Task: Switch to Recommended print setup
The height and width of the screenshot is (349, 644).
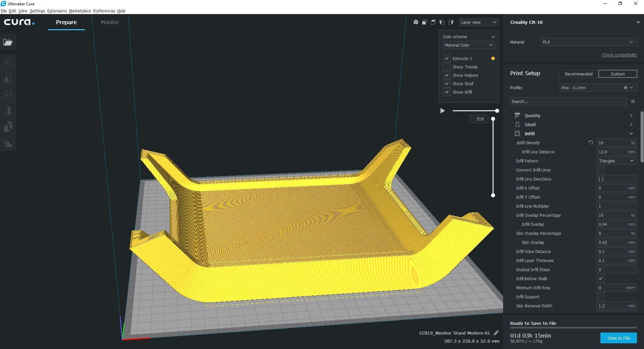Action: (x=579, y=74)
